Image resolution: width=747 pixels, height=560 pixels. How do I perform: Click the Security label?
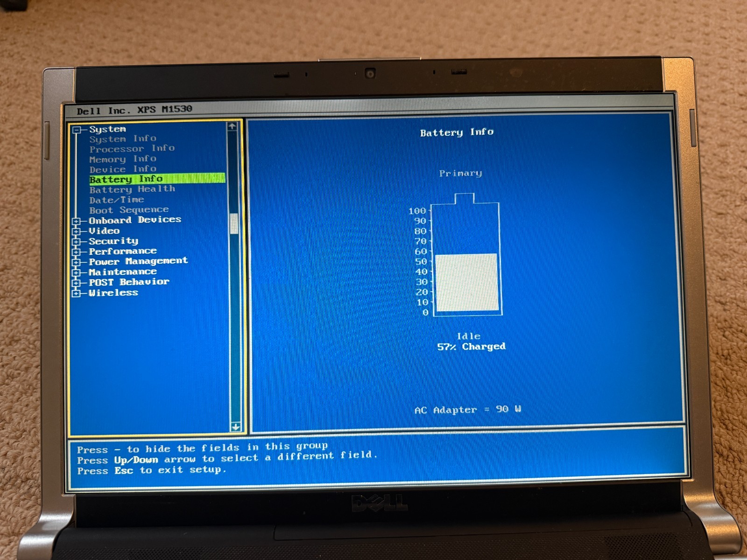(113, 241)
